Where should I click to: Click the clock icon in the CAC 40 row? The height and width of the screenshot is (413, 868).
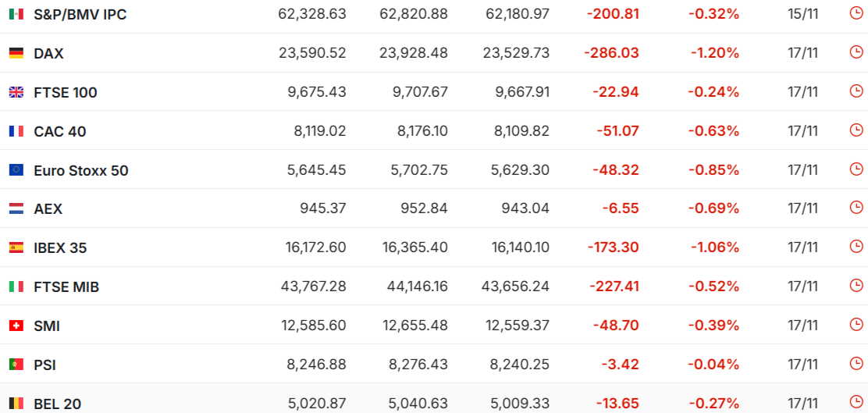[x=856, y=130]
